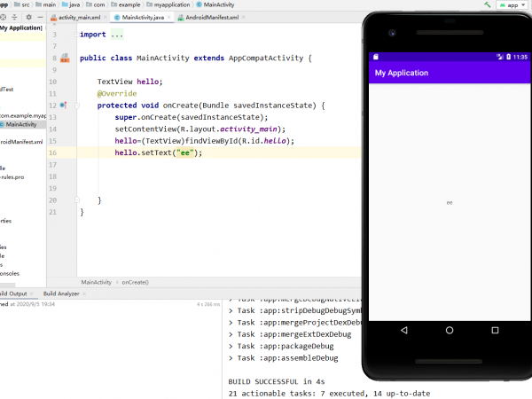
Task: Click the class gutter icon on line 8
Action: click(64, 59)
